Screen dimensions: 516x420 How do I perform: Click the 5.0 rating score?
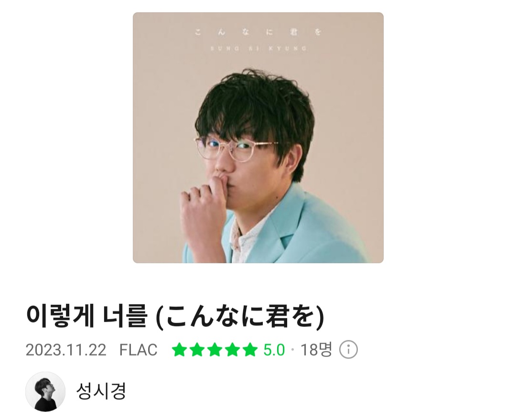(274, 350)
